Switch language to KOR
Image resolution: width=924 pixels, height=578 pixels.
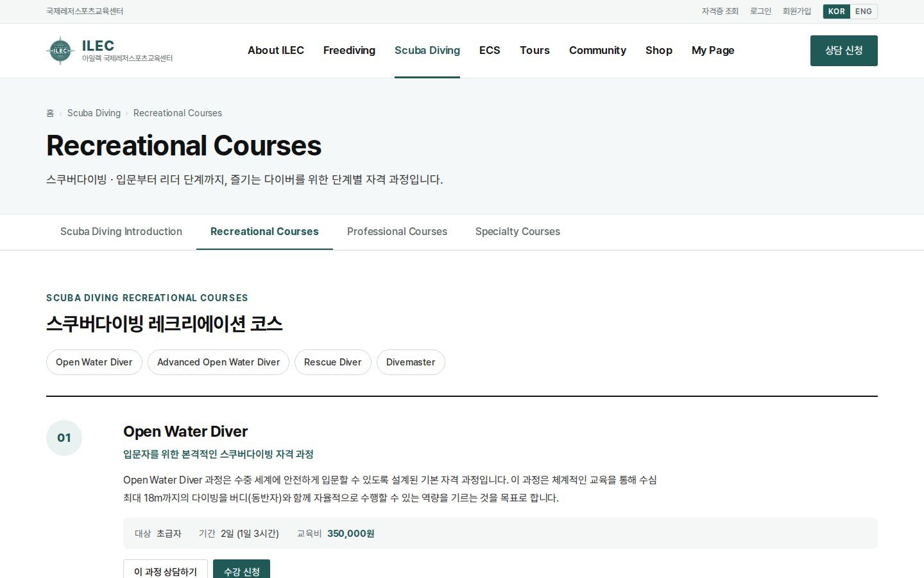[x=837, y=12]
